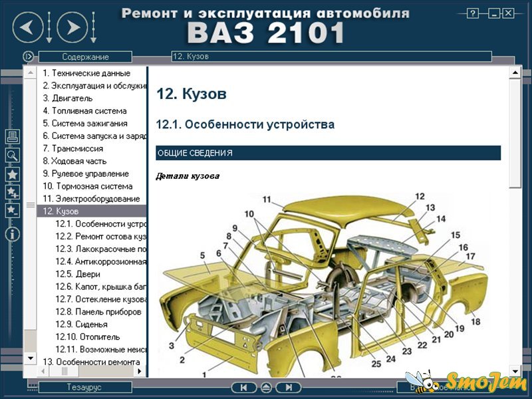Open the back history dropdown arrow
This screenshot has height=399, width=532.
[49, 27]
